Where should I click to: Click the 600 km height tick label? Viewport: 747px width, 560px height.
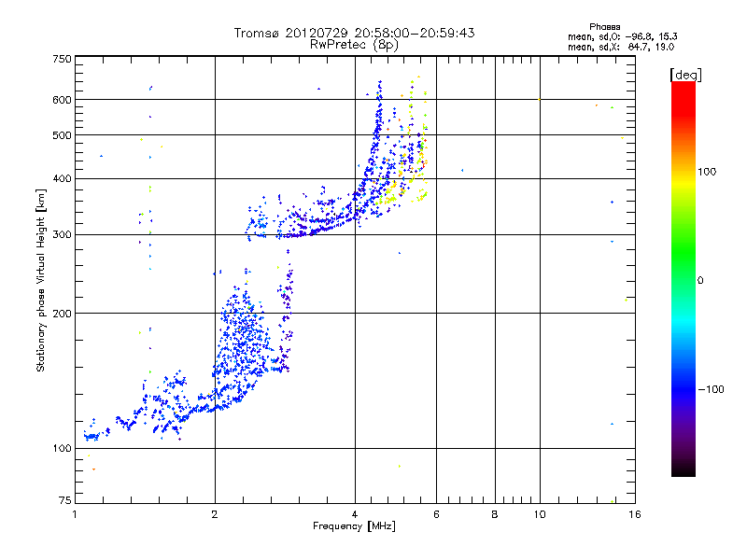pos(62,100)
